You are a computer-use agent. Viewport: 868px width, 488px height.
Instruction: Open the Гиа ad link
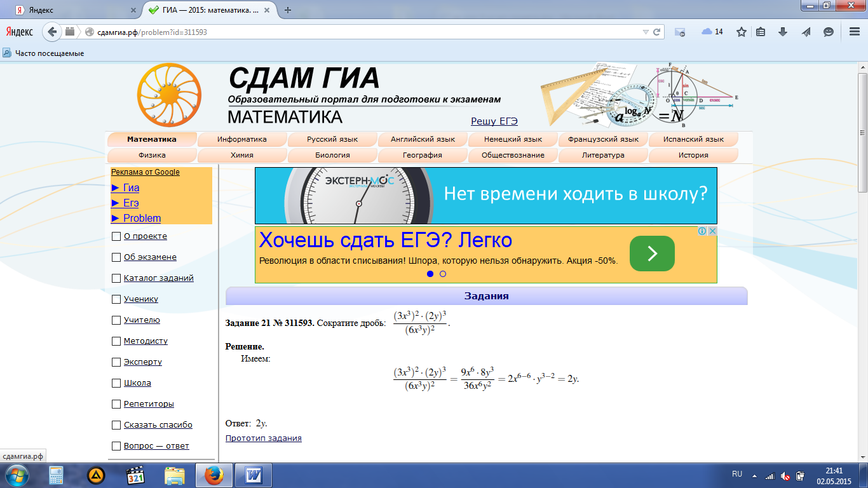pyautogui.click(x=131, y=187)
